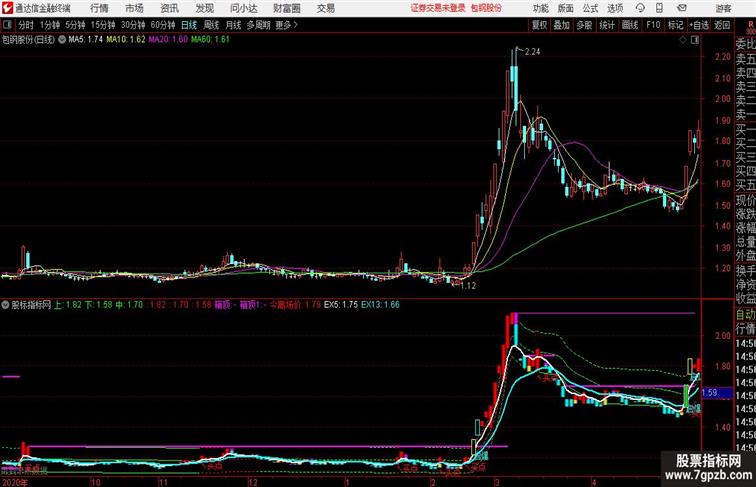Open F10 company info

pos(653,25)
